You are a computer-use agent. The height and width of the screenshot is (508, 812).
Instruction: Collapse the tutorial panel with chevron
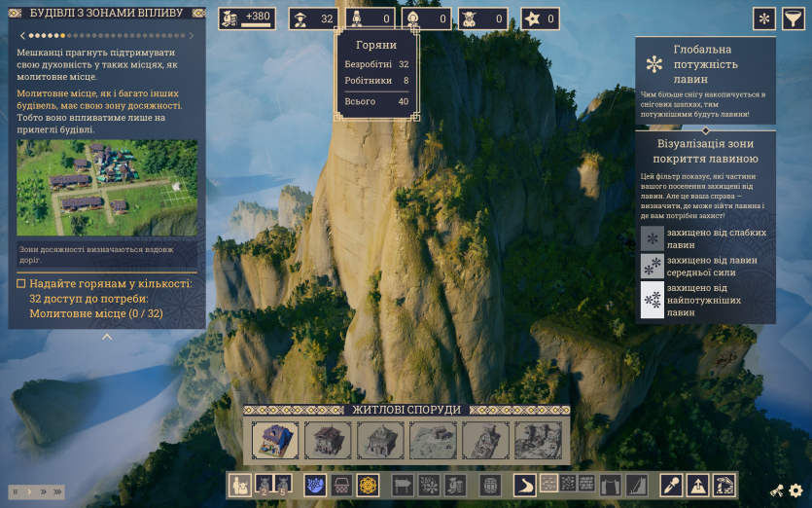(107, 337)
